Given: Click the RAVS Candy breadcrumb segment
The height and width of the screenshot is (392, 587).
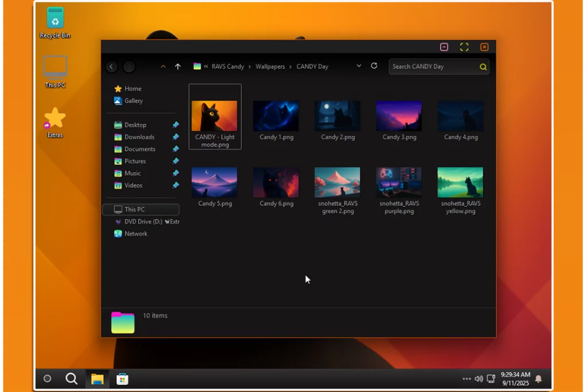Looking at the screenshot, I should 228,66.
